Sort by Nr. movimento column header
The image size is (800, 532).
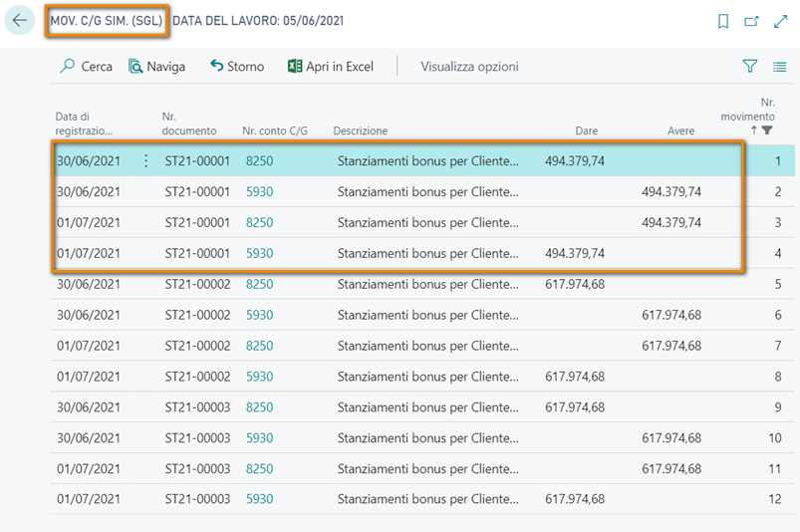[760, 117]
